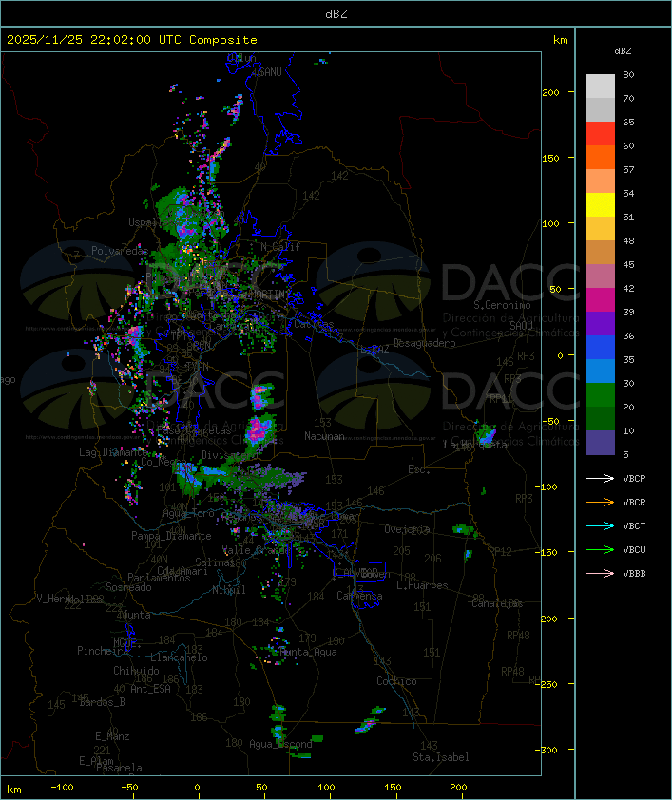The width and height of the screenshot is (672, 800).
Task: Click the Carmensa place label
Action: click(x=359, y=596)
